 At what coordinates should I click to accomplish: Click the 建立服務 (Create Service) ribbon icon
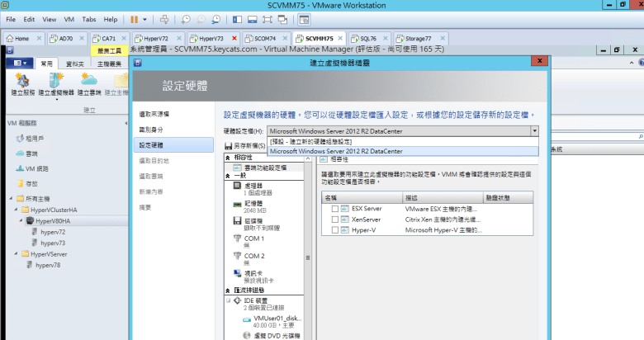[x=23, y=81]
